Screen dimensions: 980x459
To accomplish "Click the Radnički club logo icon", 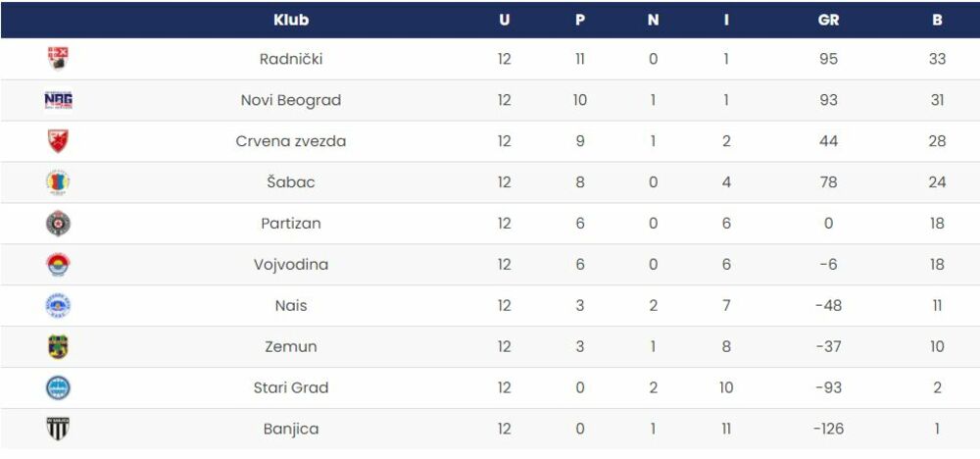I will point(59,59).
